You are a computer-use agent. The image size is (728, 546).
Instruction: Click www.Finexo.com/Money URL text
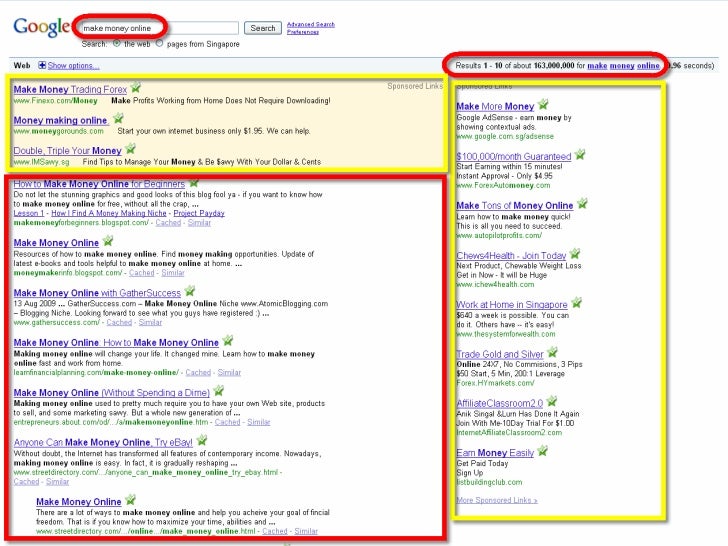tap(55, 101)
